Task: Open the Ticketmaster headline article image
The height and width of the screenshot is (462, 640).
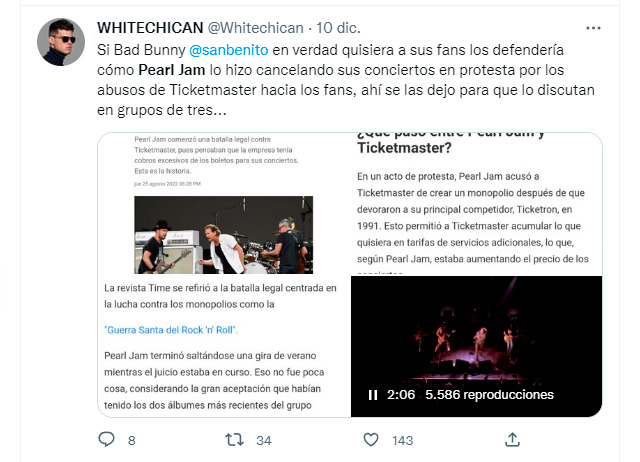Action: (477, 204)
